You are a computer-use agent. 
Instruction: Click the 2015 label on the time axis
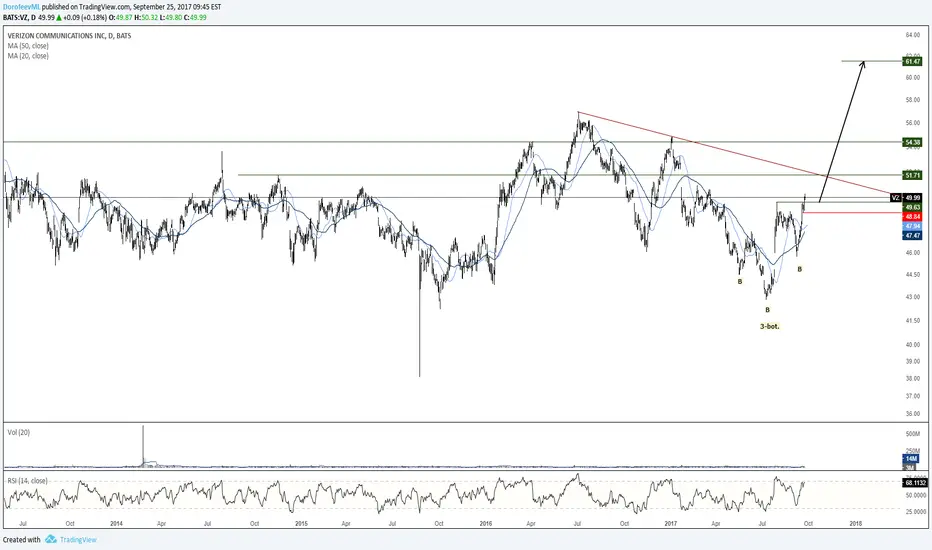[301, 524]
